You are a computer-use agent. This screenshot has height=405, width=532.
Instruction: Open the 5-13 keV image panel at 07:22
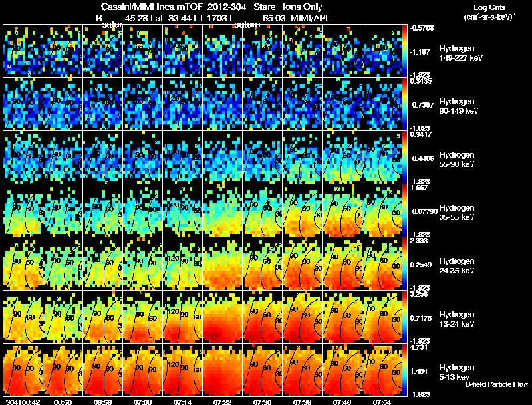point(222,370)
